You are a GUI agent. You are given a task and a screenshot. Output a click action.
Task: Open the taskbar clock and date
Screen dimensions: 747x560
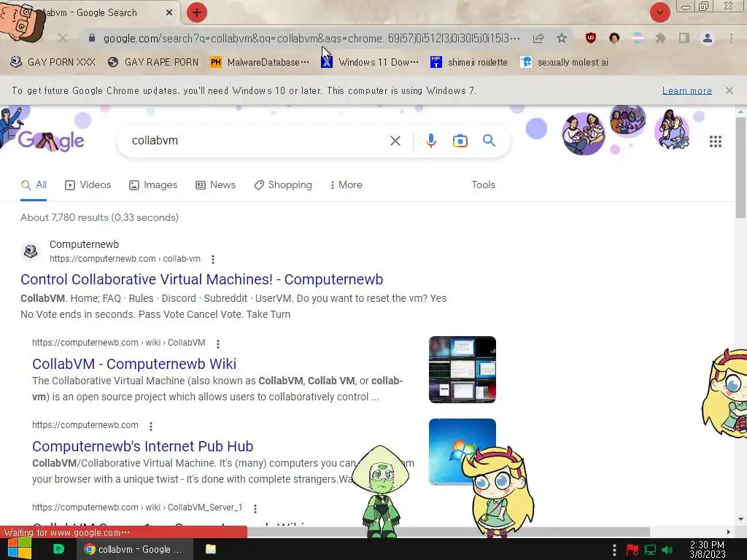(707, 550)
